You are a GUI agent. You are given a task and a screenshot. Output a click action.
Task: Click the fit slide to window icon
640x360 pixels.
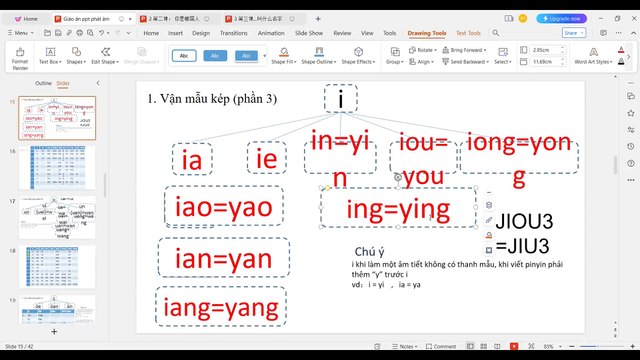pyautogui.click(x=531, y=346)
